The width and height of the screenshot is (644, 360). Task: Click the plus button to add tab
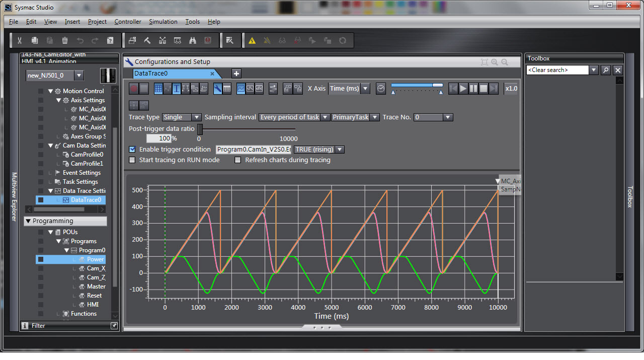pyautogui.click(x=236, y=74)
